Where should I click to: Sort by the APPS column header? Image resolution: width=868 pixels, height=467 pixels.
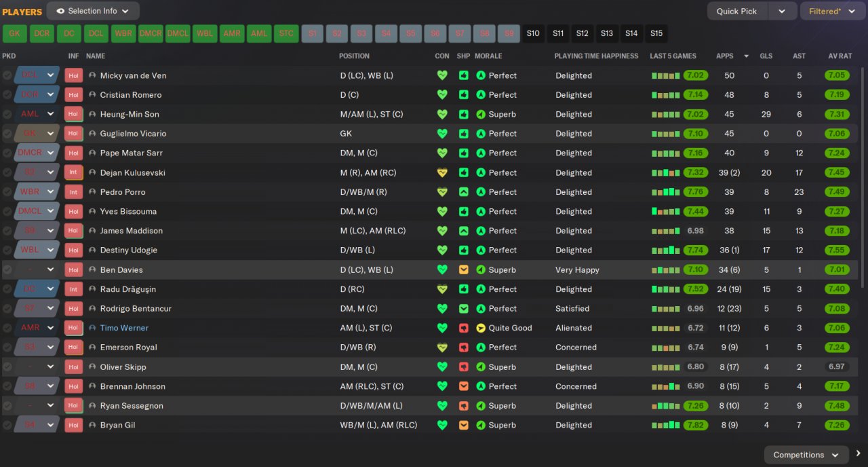tap(724, 56)
